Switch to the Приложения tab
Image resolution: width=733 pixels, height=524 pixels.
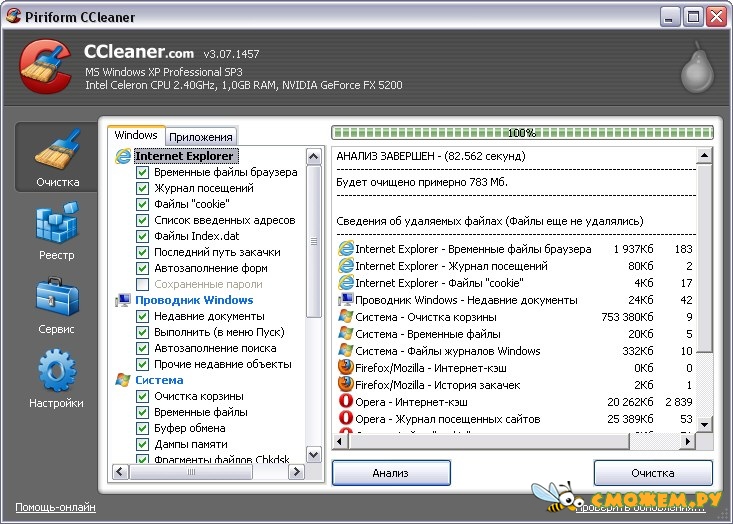pyautogui.click(x=201, y=136)
